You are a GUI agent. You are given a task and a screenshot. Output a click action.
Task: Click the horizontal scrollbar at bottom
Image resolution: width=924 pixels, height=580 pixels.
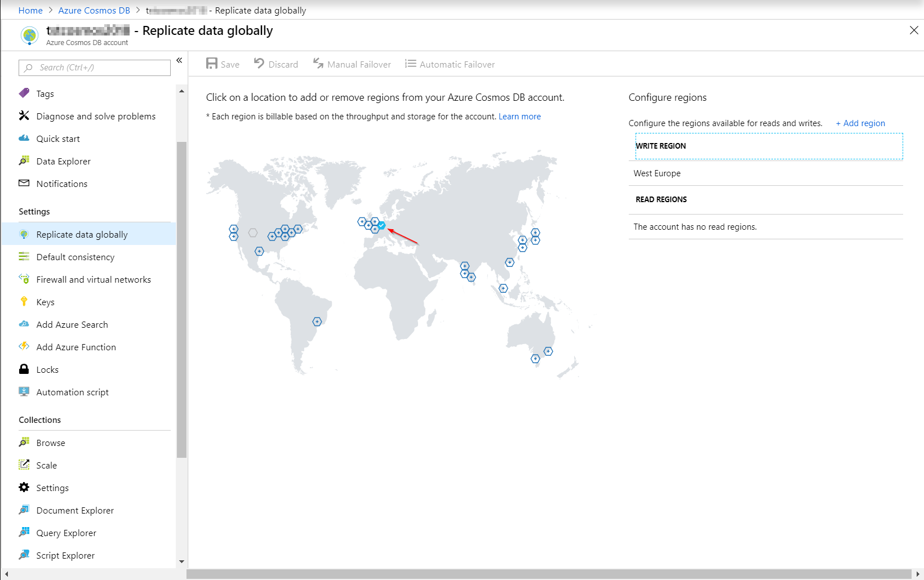pos(549,574)
